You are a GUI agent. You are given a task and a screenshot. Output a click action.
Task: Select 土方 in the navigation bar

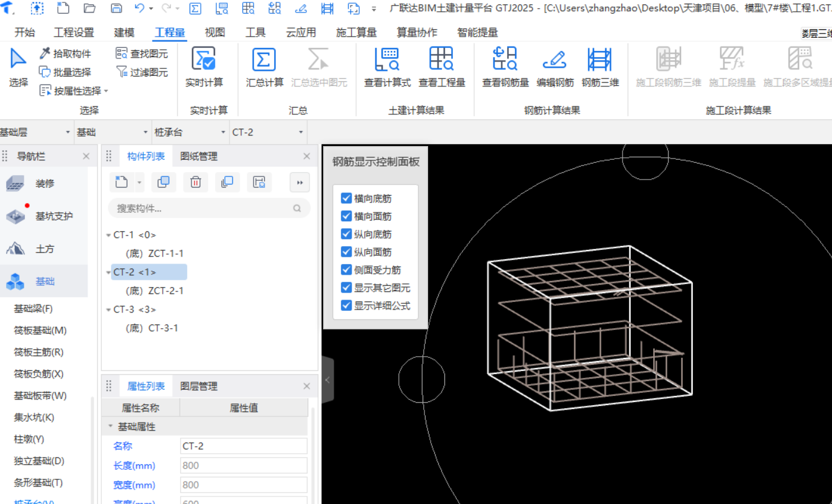(x=44, y=249)
